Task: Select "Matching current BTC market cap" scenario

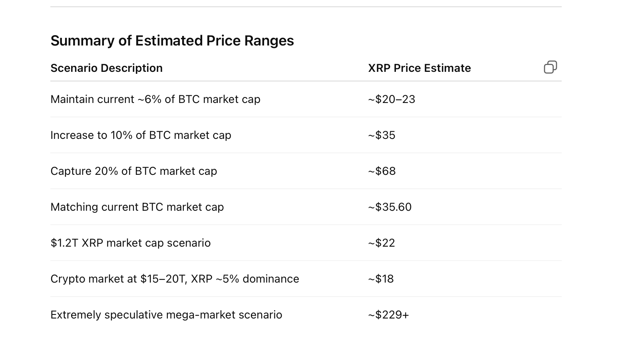Action: pos(137,207)
